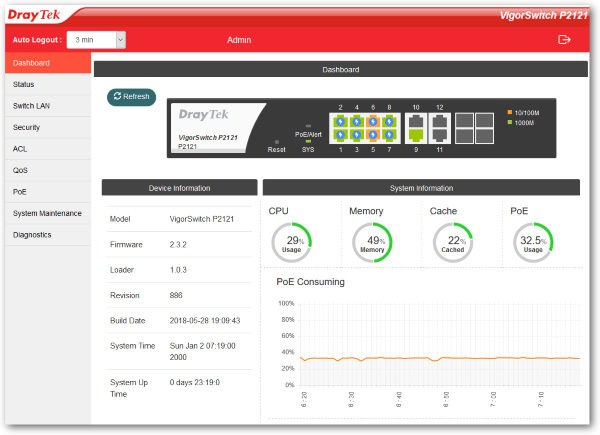
Task: Click the CPU usage gauge showing 29%
Action: [x=292, y=243]
